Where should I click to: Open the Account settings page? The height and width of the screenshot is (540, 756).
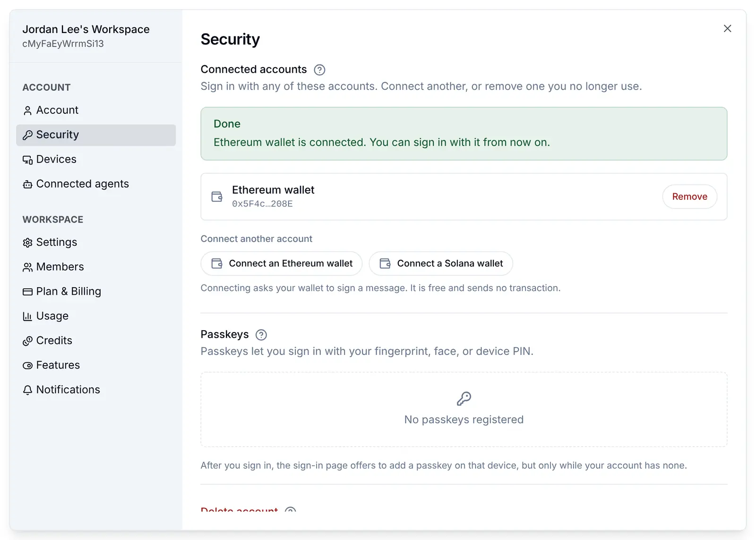click(96, 110)
